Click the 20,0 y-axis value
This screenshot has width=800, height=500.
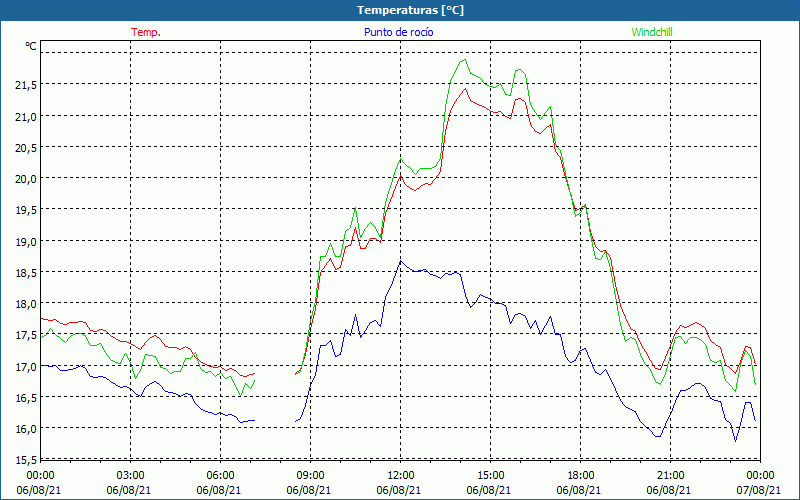click(x=26, y=179)
